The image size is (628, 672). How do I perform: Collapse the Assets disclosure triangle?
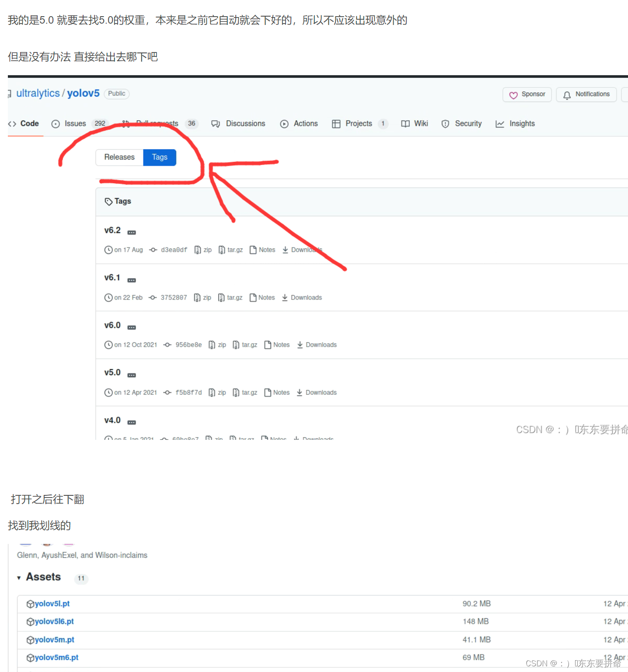click(19, 578)
